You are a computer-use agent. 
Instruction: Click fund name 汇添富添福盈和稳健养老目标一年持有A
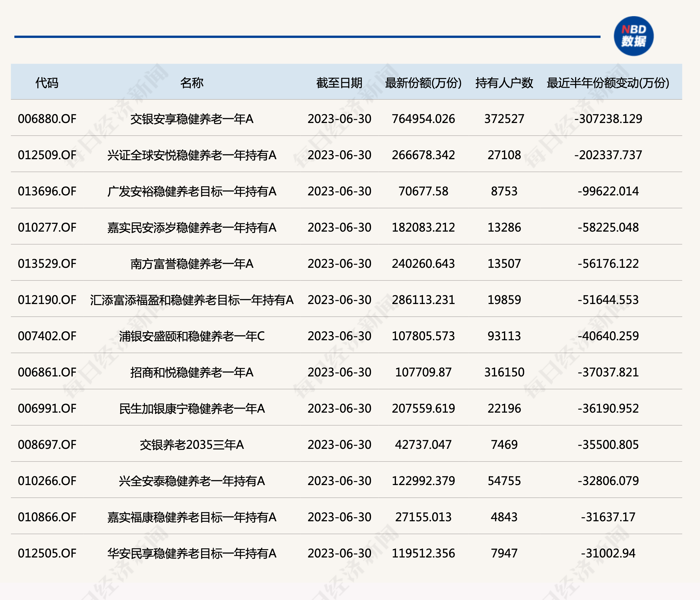tap(192, 300)
